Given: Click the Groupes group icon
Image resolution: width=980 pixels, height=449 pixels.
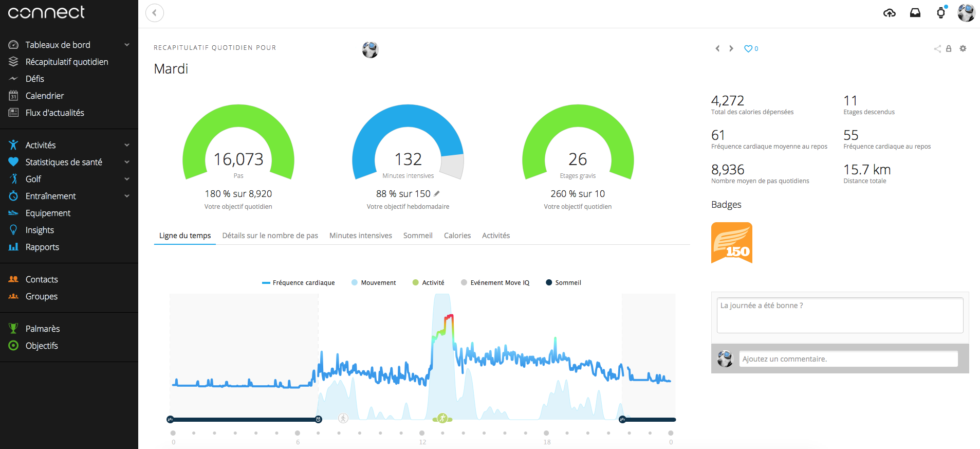Looking at the screenshot, I should 13,296.
